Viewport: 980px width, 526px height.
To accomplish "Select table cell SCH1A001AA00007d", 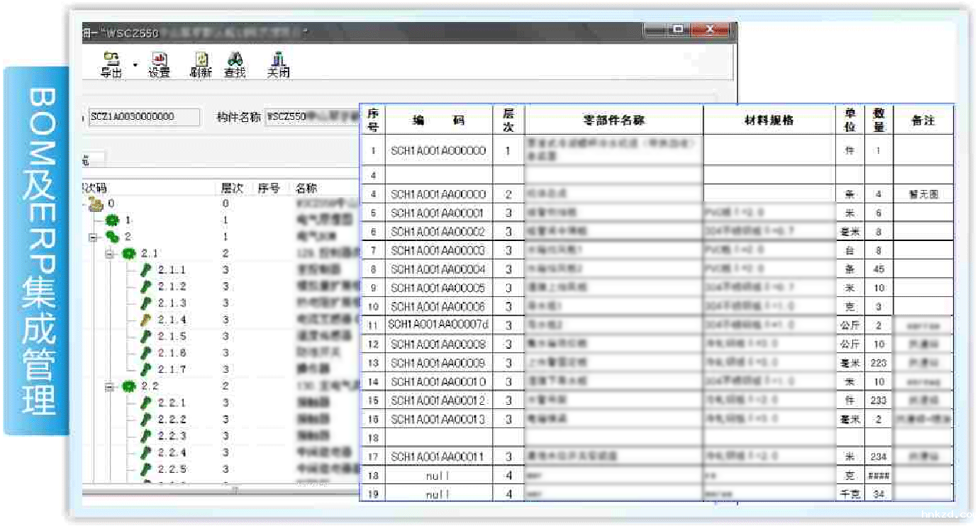I will 438,325.
